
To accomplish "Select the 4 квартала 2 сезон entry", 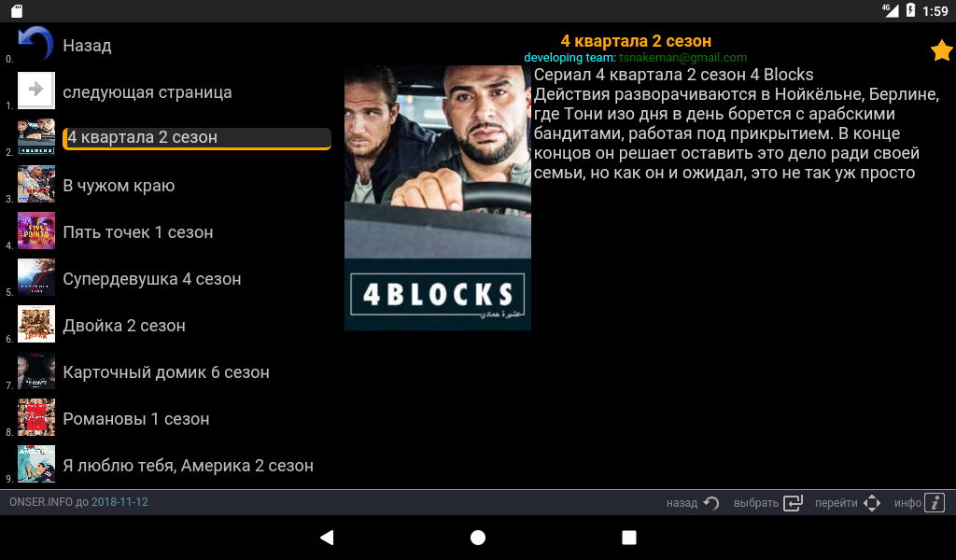I will 197,138.
